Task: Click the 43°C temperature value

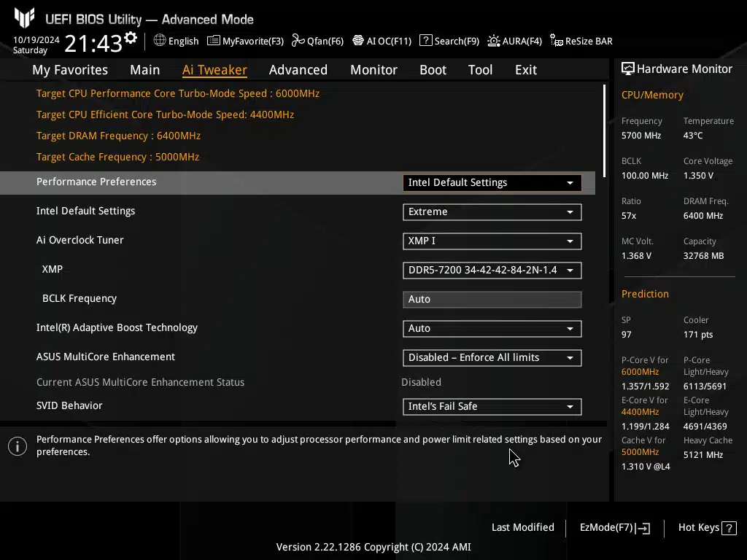Action: (x=693, y=136)
